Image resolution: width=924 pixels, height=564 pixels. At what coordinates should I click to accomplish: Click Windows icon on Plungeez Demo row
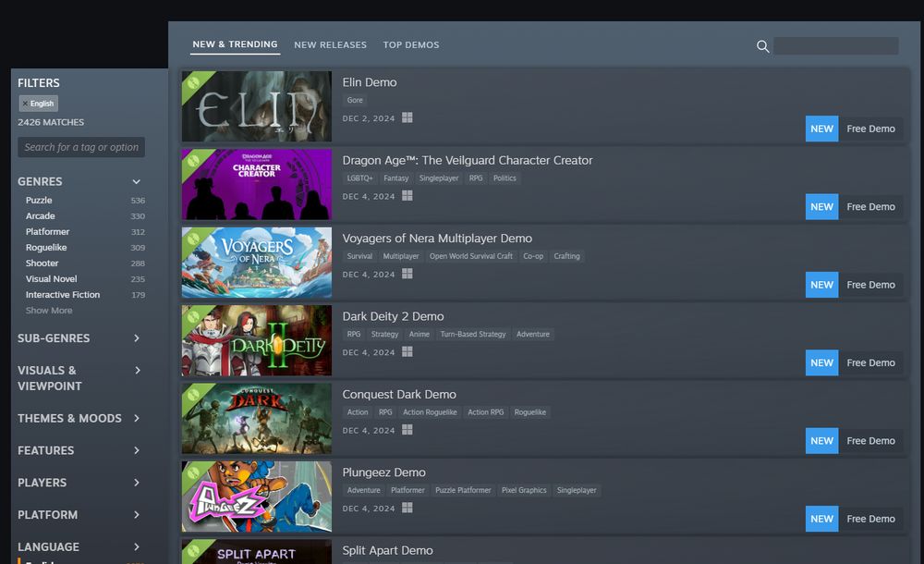point(407,507)
